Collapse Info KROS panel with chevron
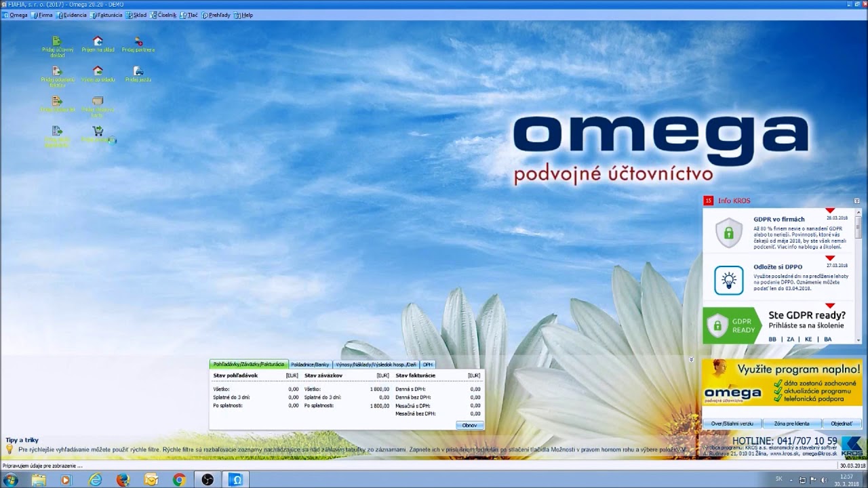 (x=856, y=201)
